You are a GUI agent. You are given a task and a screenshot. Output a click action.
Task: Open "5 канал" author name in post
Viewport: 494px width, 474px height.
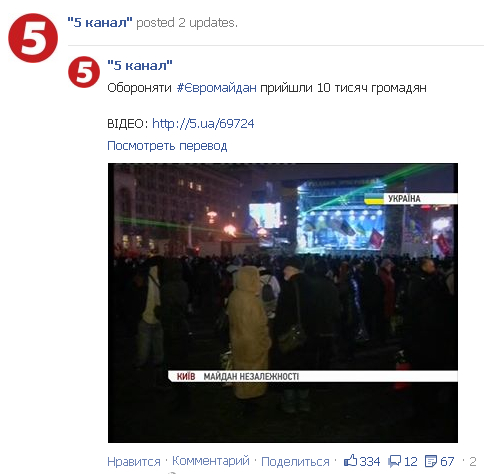click(140, 65)
